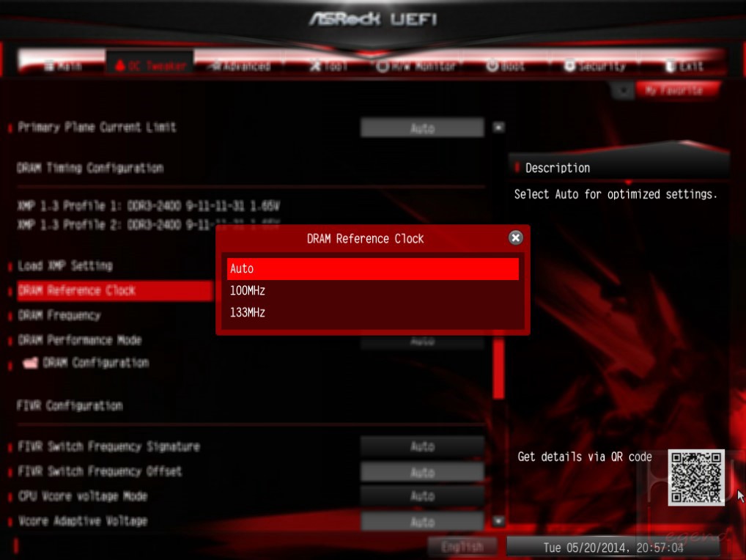Screen dimensions: 746x560
Task: Open the Boot tab
Action: click(x=505, y=66)
